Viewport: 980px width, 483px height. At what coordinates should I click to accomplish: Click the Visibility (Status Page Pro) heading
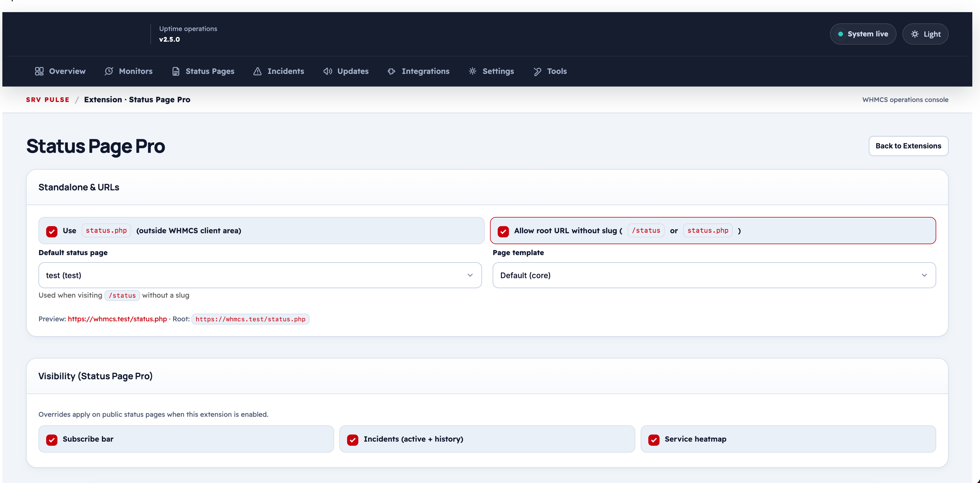(95, 376)
